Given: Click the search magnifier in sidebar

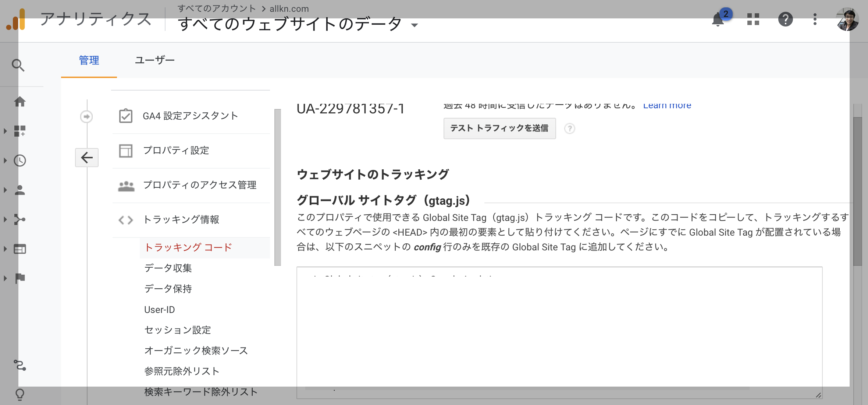Looking at the screenshot, I should [18, 65].
